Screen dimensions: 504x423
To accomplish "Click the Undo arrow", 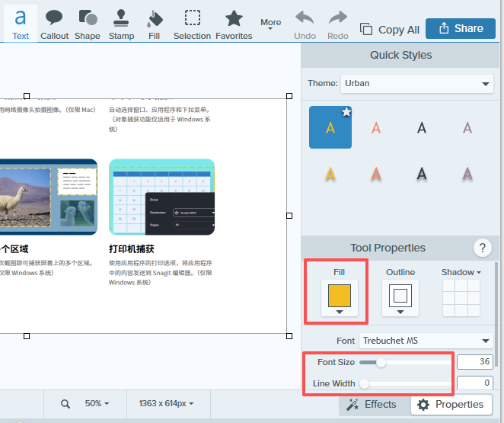I will point(305,24).
